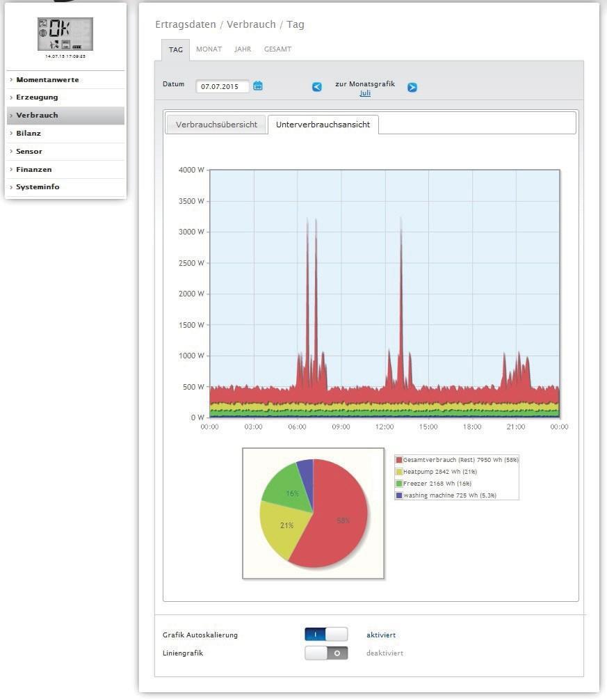Click the '4000 W' axis label
Screen dimensions: 607x700
[x=191, y=170]
